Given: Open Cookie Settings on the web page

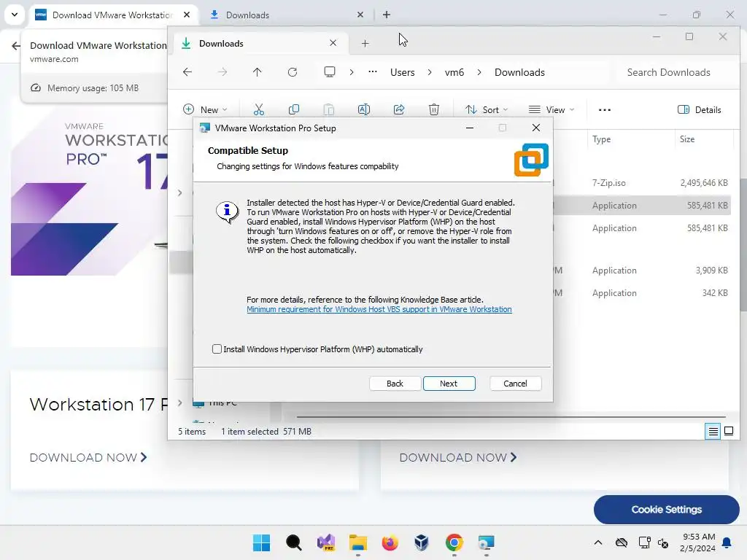Looking at the screenshot, I should (x=667, y=510).
